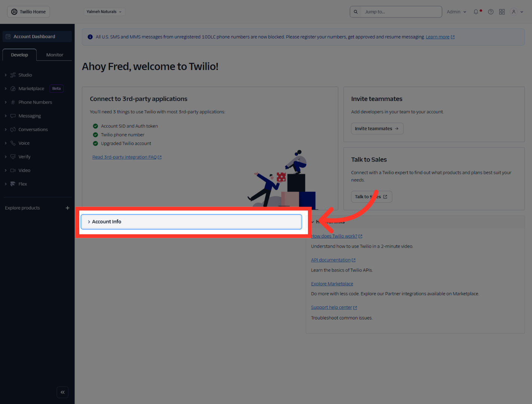This screenshot has height=404, width=532.
Task: Expand the Conversations menu chevron
Action: pos(6,129)
